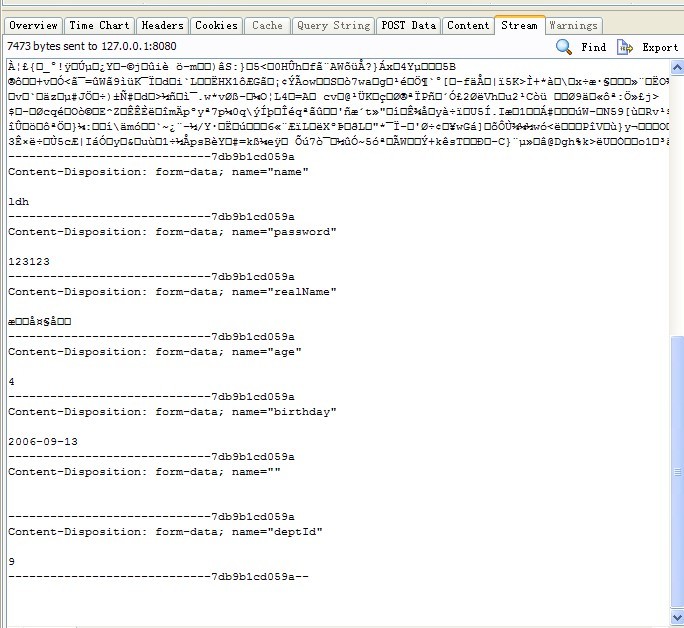Click the first binary data line in stream
The width and height of the screenshot is (684, 628).
point(232,67)
